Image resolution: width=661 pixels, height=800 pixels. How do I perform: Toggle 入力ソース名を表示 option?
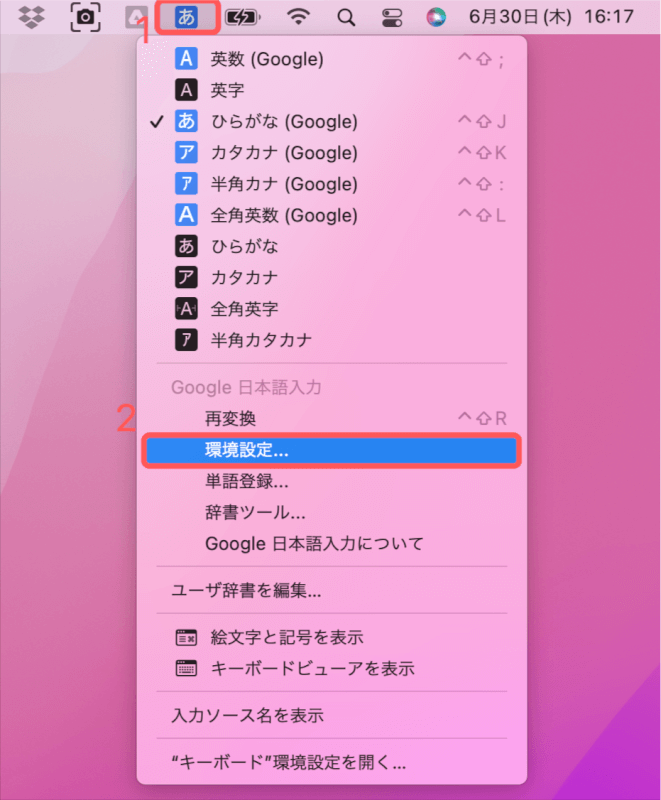pyautogui.click(x=332, y=715)
